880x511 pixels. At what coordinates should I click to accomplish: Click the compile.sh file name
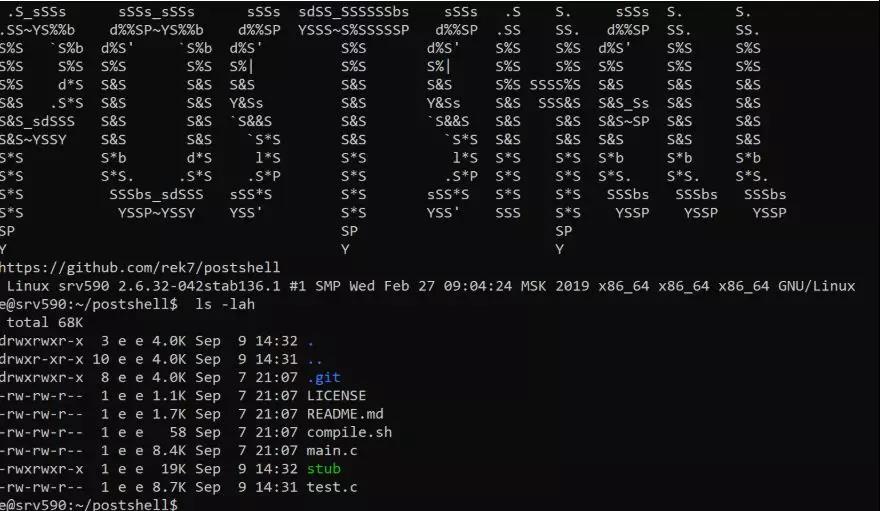pyautogui.click(x=349, y=432)
